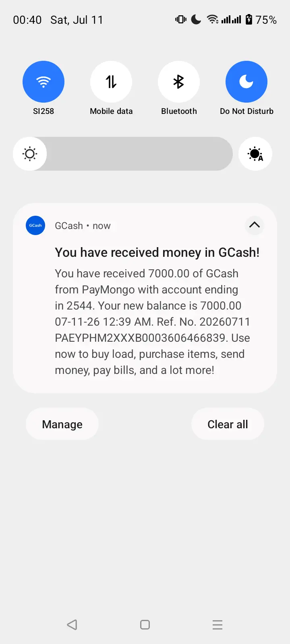Clear all notifications

(x=228, y=424)
